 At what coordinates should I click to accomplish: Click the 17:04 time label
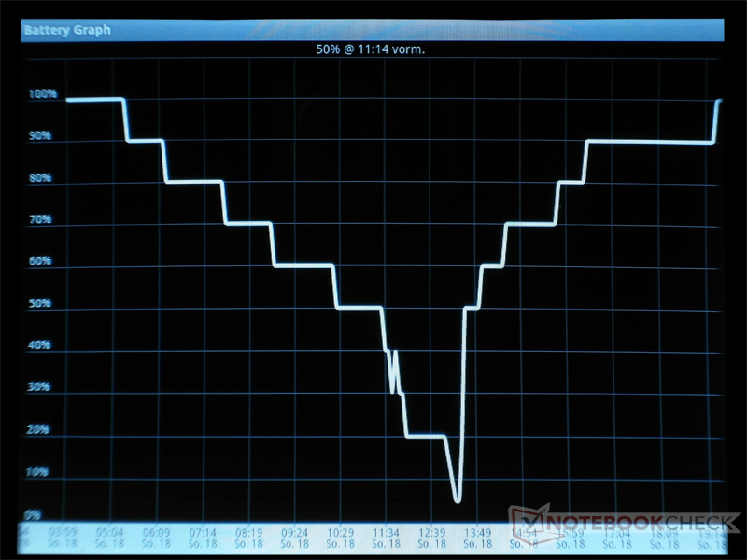pos(617,533)
